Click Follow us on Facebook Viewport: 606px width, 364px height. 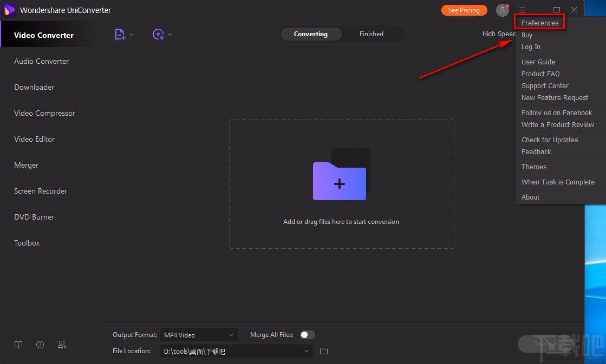point(557,112)
